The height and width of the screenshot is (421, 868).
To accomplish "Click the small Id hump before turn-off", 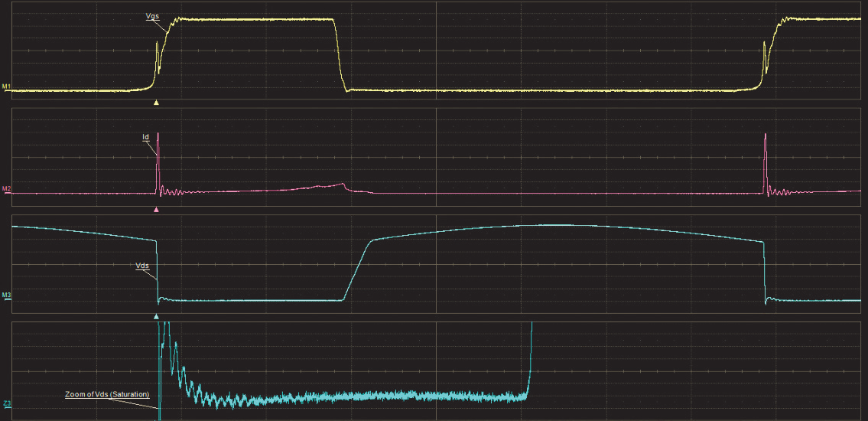I will (333, 184).
